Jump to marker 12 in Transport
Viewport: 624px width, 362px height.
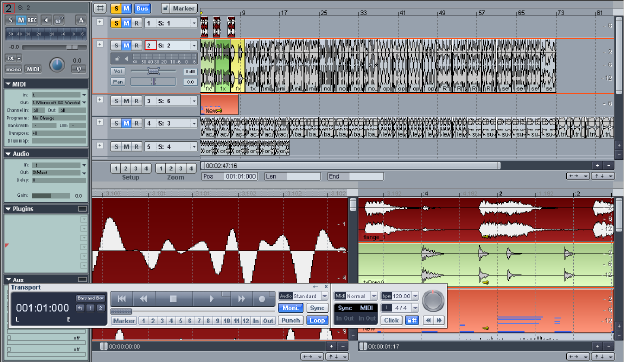click(x=246, y=321)
